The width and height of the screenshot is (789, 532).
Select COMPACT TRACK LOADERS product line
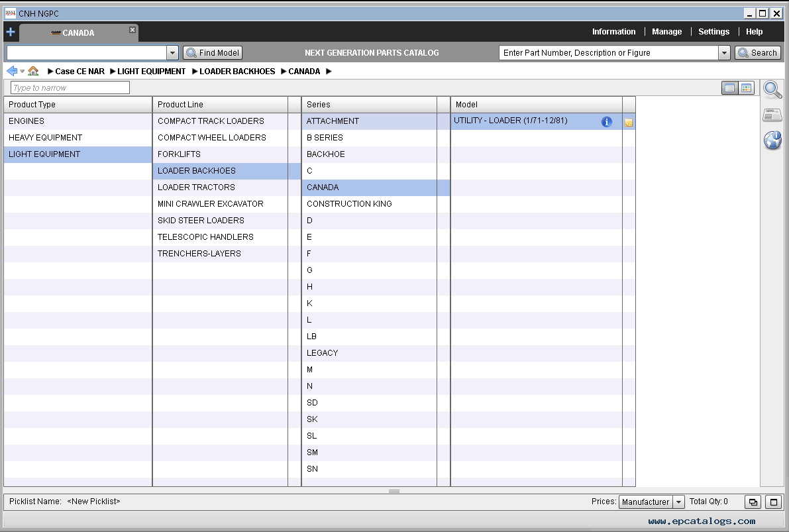click(221, 121)
